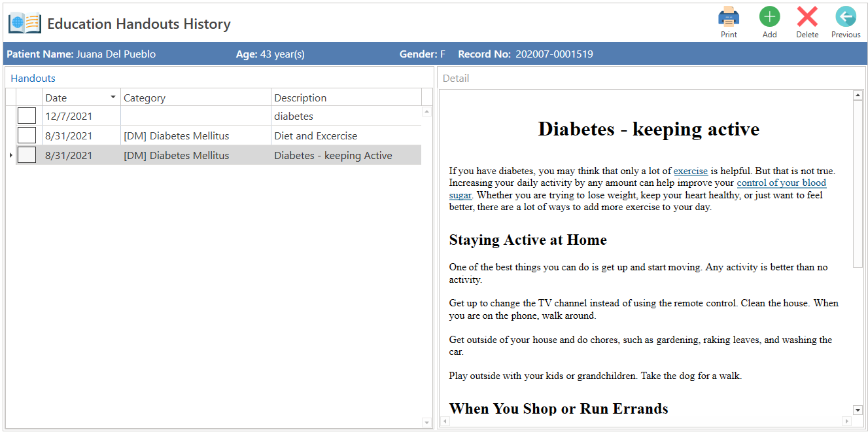868x432 pixels.
Task: Click the Education Handouts History title
Action: click(139, 24)
